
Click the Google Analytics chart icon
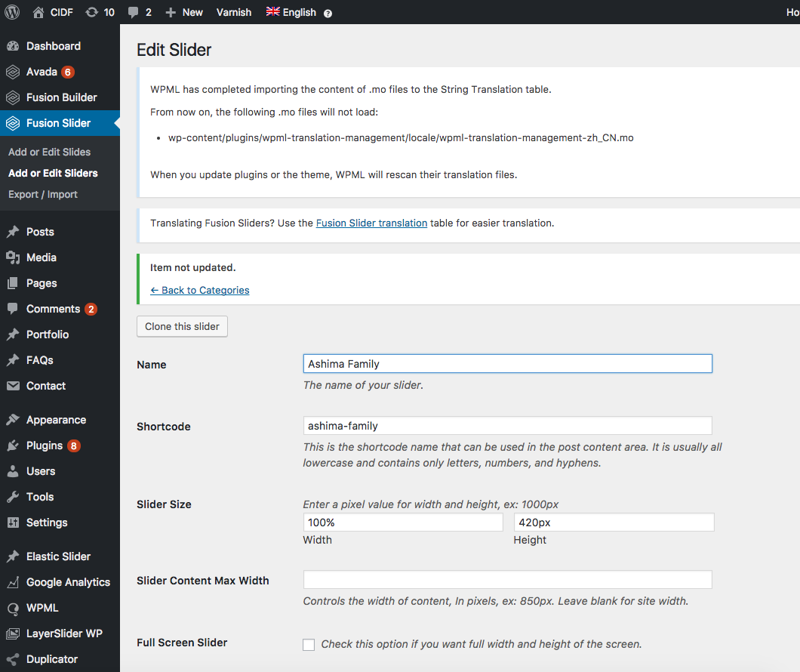coord(13,582)
